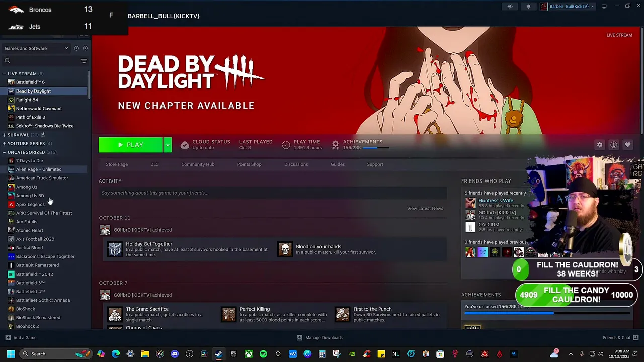Open advanced filter icon beside search

click(84, 61)
